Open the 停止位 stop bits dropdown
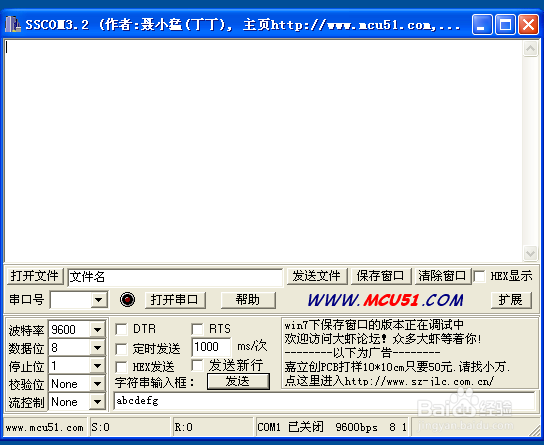The height and width of the screenshot is (445, 544). click(97, 366)
